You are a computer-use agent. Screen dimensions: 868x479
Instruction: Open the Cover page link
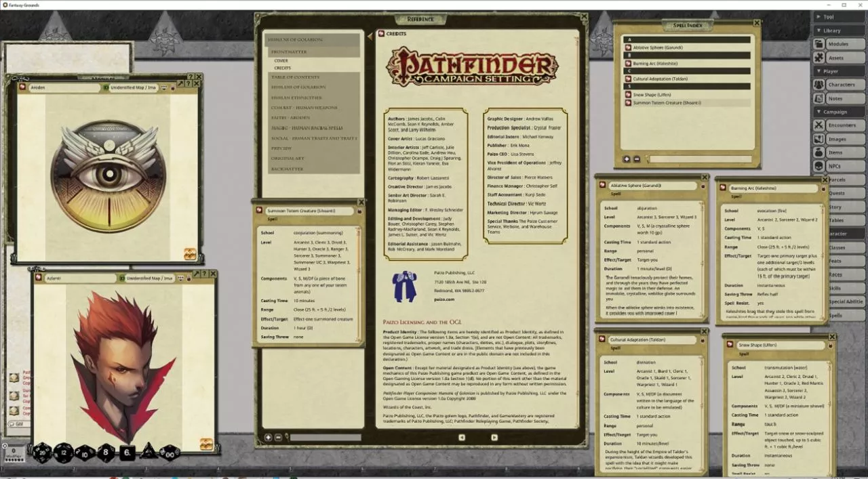click(281, 61)
